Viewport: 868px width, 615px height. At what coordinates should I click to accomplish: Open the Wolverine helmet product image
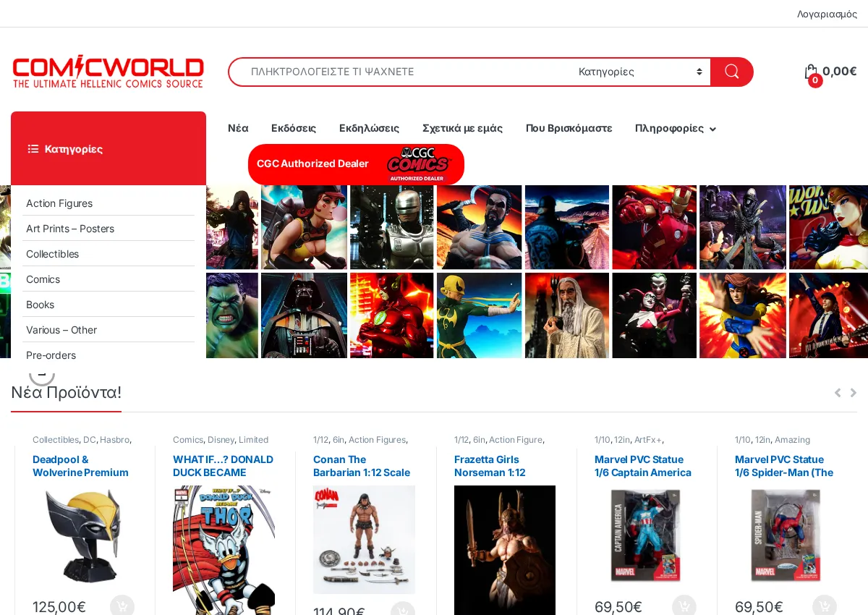point(83,536)
